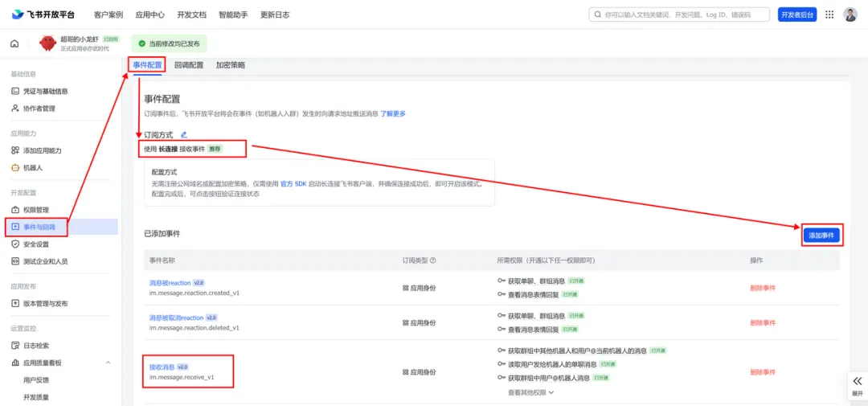Click the im.message.receive_v1 event identifier
The height and width of the screenshot is (406, 868).
point(182,377)
